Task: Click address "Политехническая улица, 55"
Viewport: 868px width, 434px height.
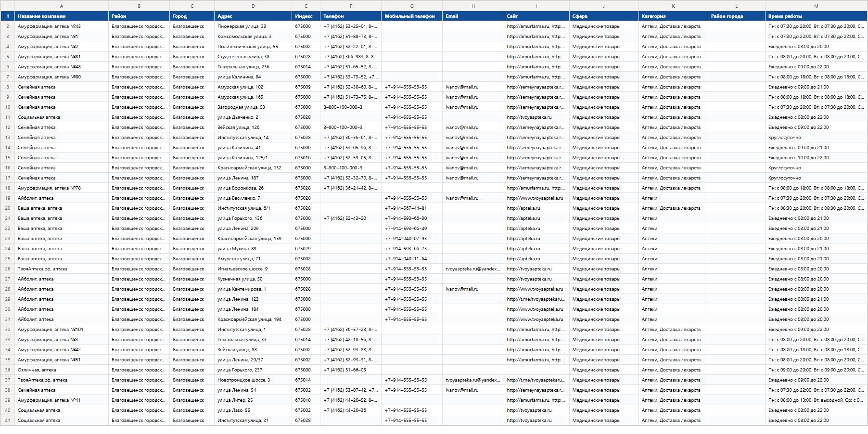Action: [253, 47]
